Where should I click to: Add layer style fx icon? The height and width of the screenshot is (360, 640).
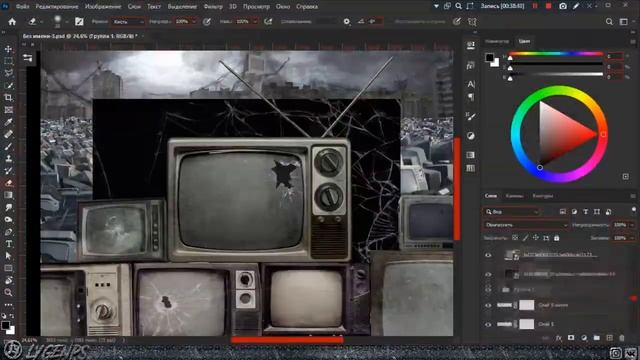(x=558, y=338)
